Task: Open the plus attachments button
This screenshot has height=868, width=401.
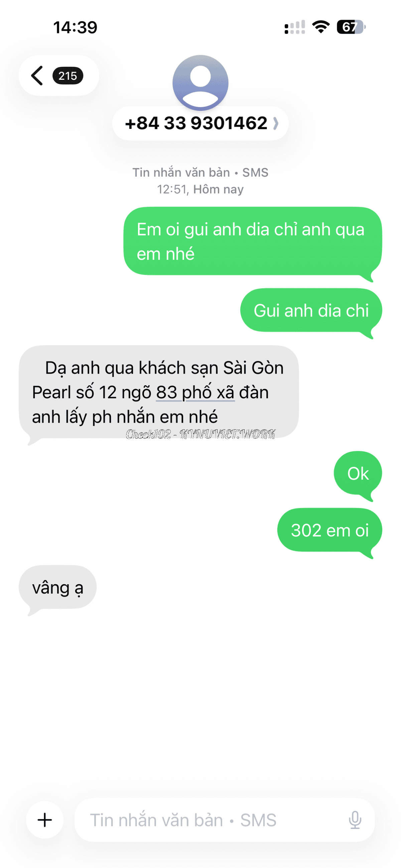Action: (44, 820)
